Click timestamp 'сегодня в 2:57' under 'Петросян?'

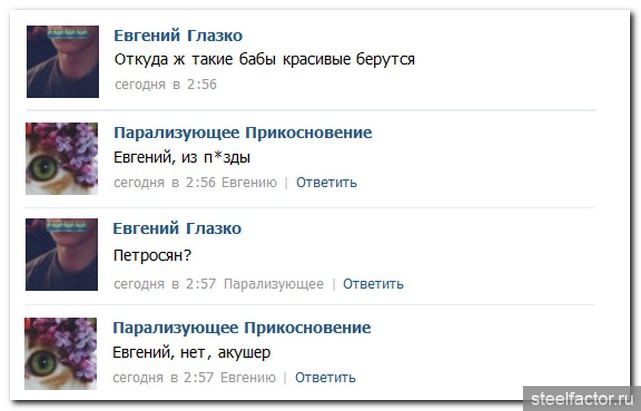(x=165, y=284)
